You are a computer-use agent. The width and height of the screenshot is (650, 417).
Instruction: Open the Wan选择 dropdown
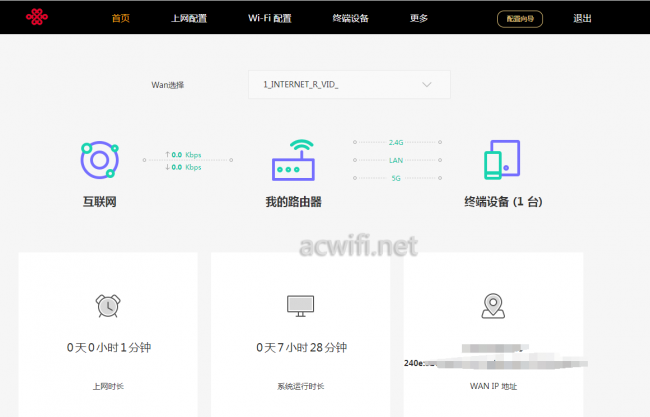point(349,85)
